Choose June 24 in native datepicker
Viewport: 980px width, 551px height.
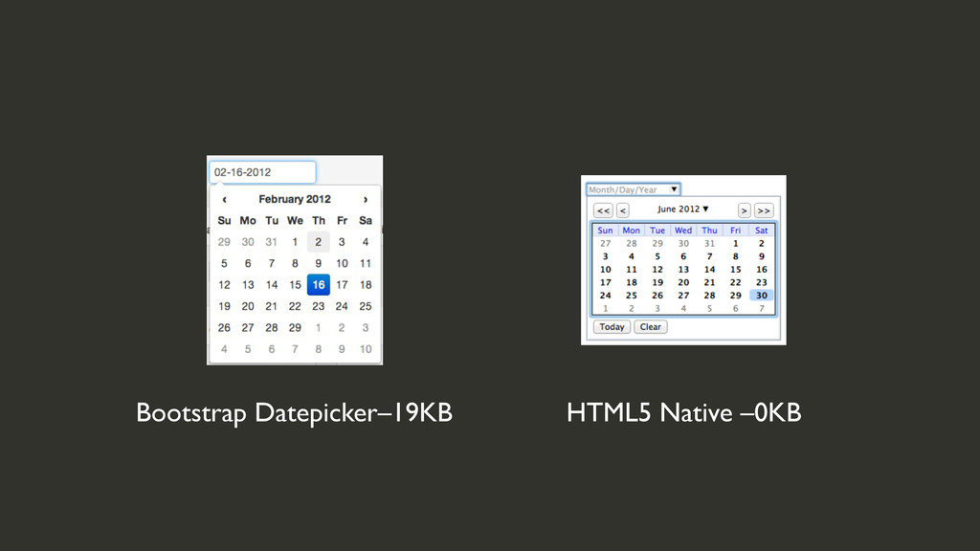tap(606, 296)
